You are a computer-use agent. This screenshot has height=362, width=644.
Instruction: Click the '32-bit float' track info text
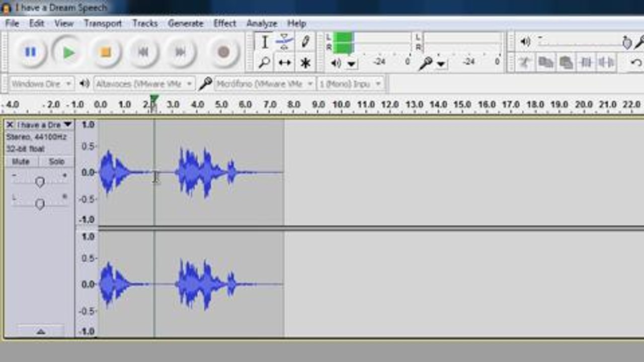[25, 149]
